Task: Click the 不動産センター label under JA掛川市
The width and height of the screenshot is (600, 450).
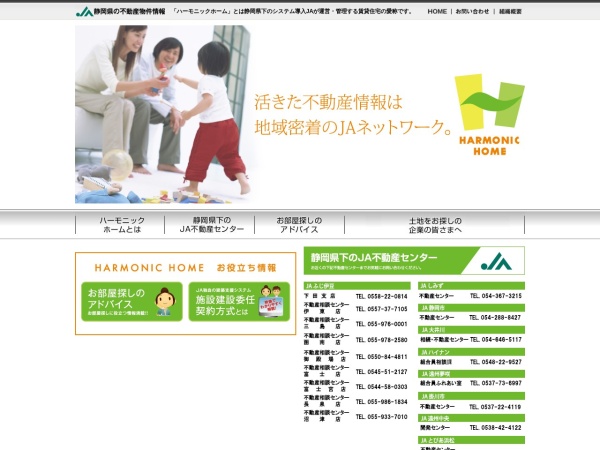Action: point(437,407)
